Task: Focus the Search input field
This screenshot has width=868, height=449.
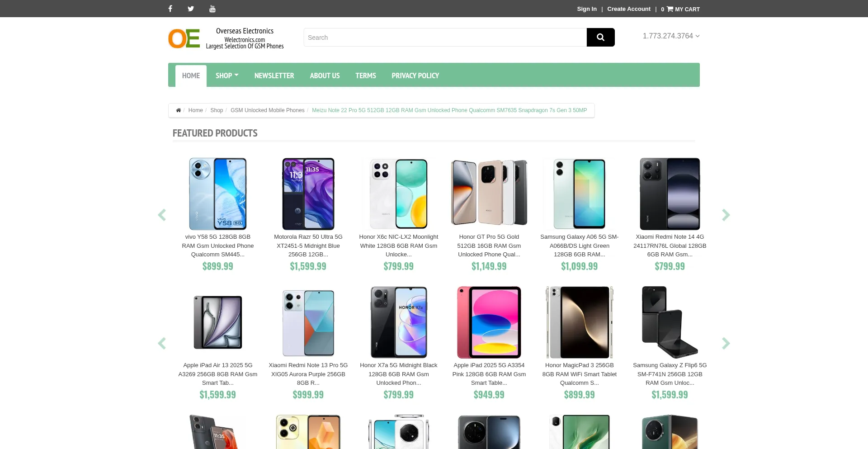Action: click(445, 37)
